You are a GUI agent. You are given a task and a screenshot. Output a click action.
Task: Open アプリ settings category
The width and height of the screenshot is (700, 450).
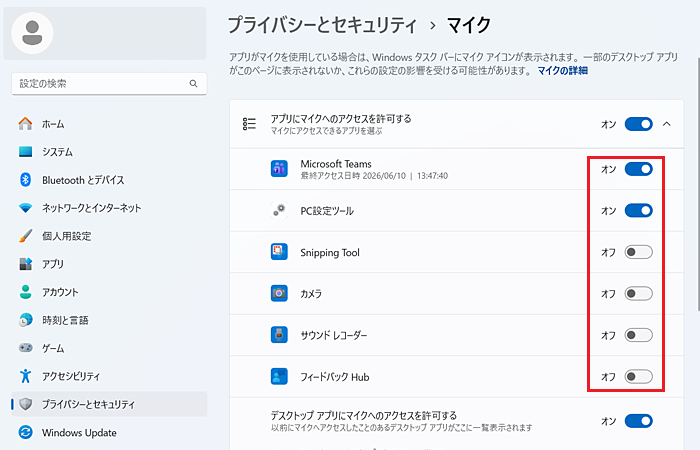click(109, 264)
